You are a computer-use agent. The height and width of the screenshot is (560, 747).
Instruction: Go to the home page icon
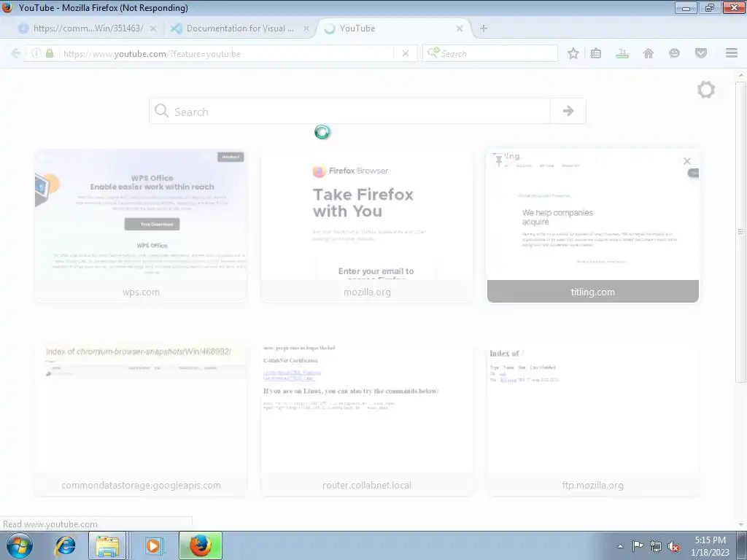click(649, 53)
